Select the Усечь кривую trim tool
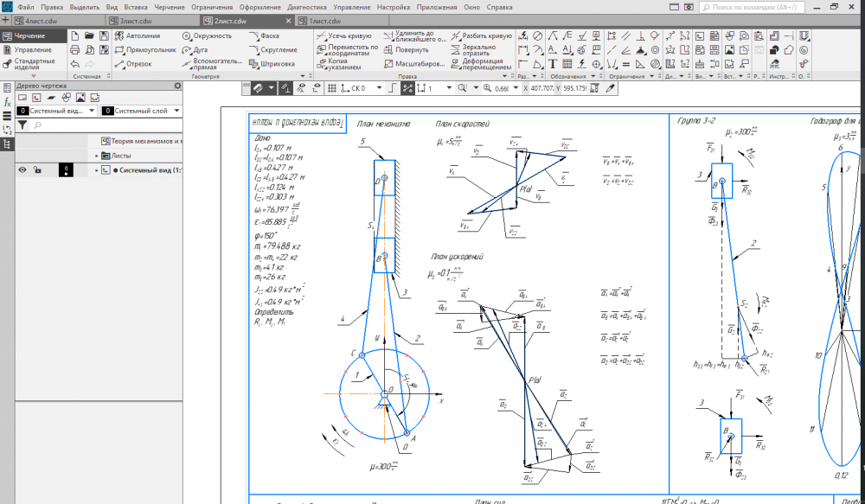The width and height of the screenshot is (865, 504). point(345,36)
